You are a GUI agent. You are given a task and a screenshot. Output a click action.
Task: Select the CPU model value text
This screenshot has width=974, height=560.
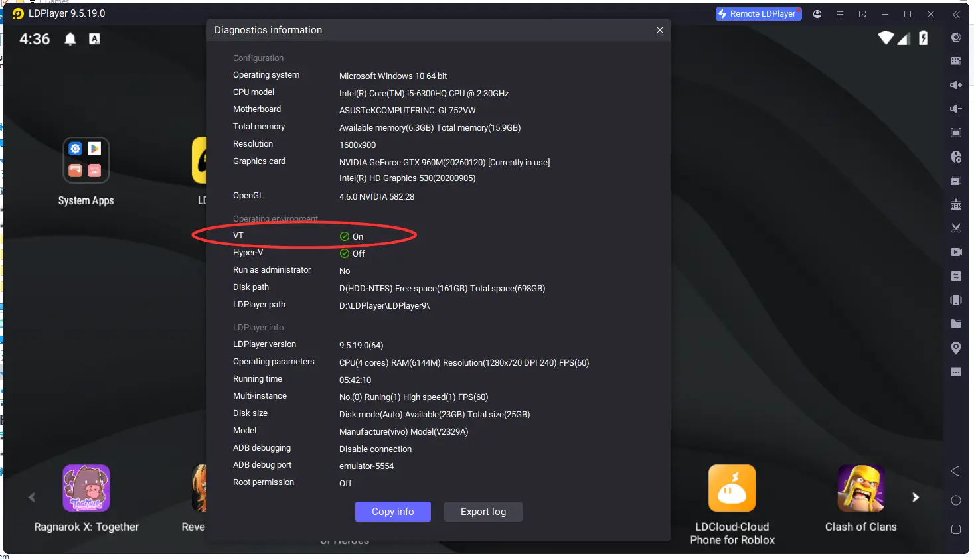[x=424, y=94]
